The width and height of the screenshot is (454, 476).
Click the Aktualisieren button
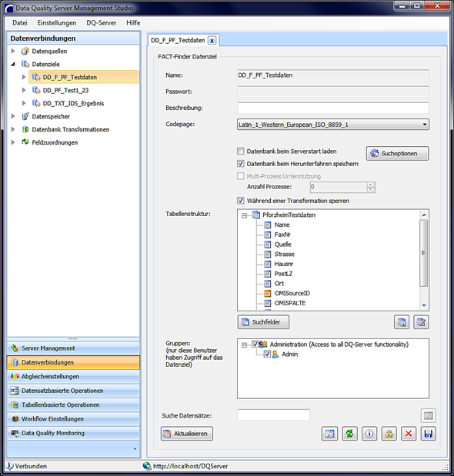pos(187,434)
